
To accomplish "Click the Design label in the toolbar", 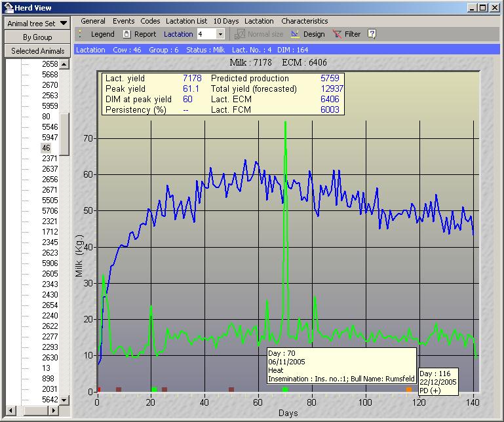I will (x=314, y=34).
